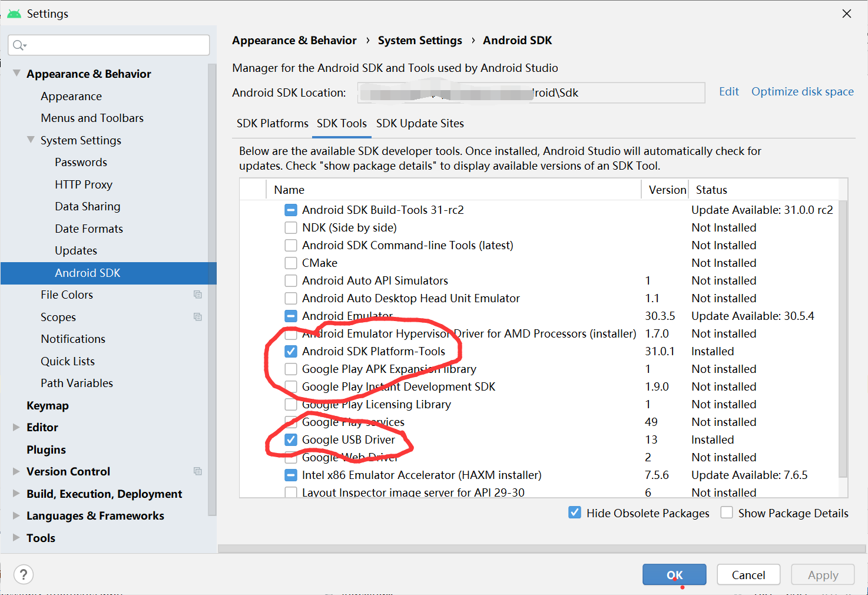This screenshot has width=868, height=595.
Task: Check Android SDK Command-line Tools checkbox
Action: tap(291, 245)
